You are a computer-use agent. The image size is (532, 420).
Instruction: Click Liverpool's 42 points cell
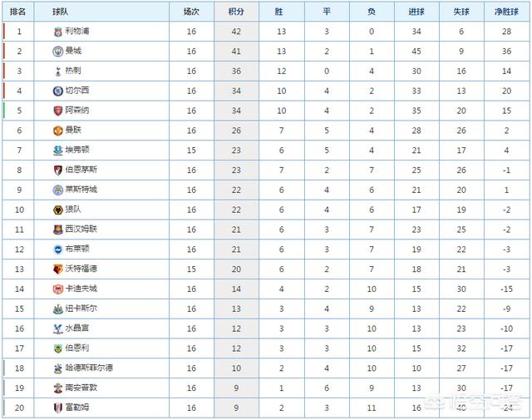point(236,32)
